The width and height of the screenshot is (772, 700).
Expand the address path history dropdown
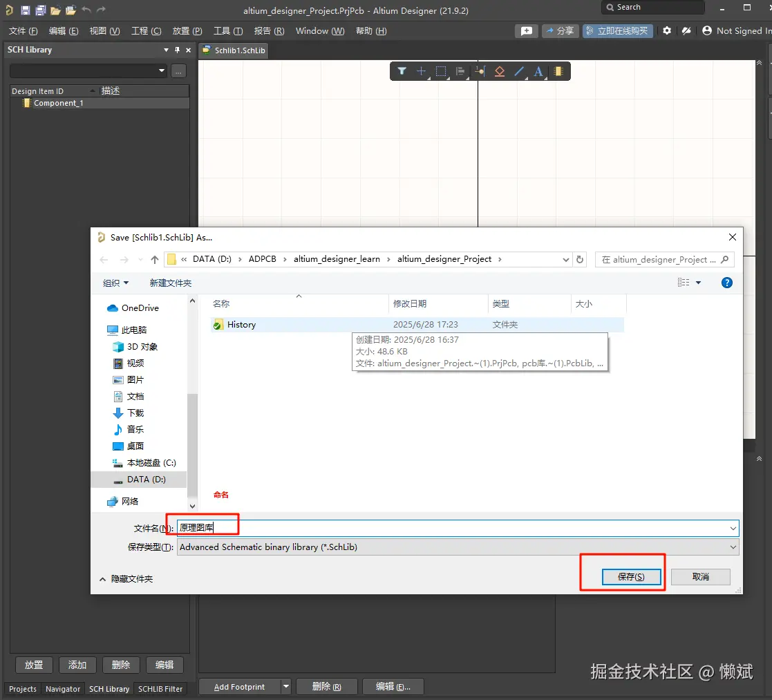point(566,259)
